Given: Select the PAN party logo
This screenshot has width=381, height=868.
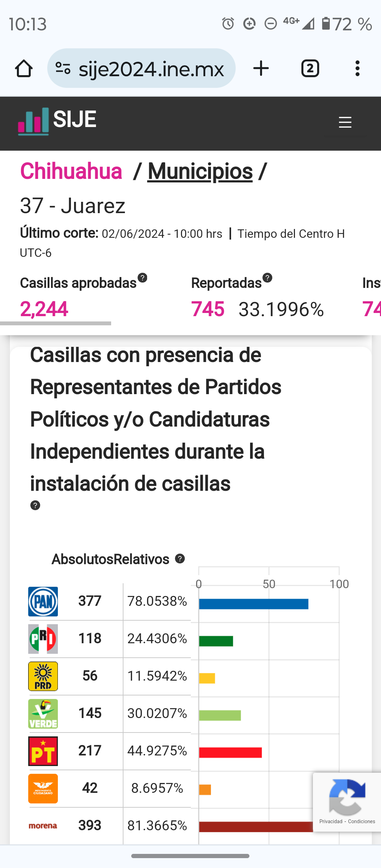Looking at the screenshot, I should pos(43,602).
